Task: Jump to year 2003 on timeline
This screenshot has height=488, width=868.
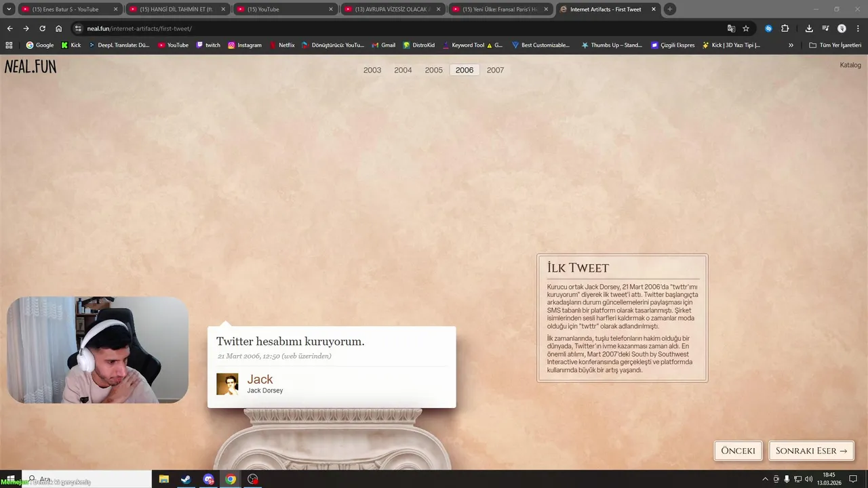Action: coord(372,70)
